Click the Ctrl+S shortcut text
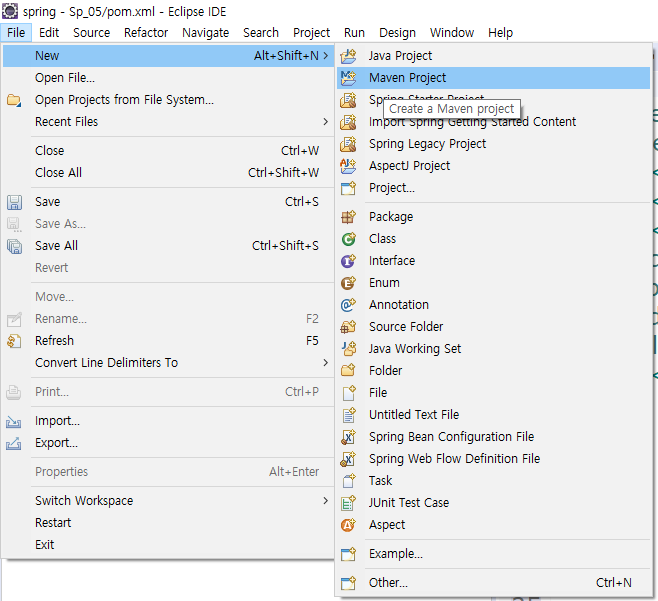 click(x=302, y=202)
